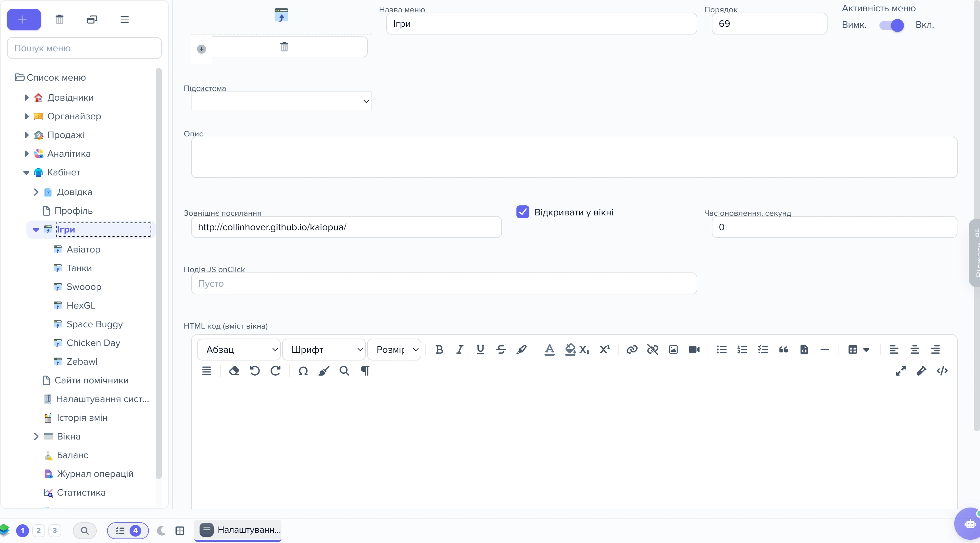Switch to the 'Налаштуванн...' taskbar tab

pos(238,530)
